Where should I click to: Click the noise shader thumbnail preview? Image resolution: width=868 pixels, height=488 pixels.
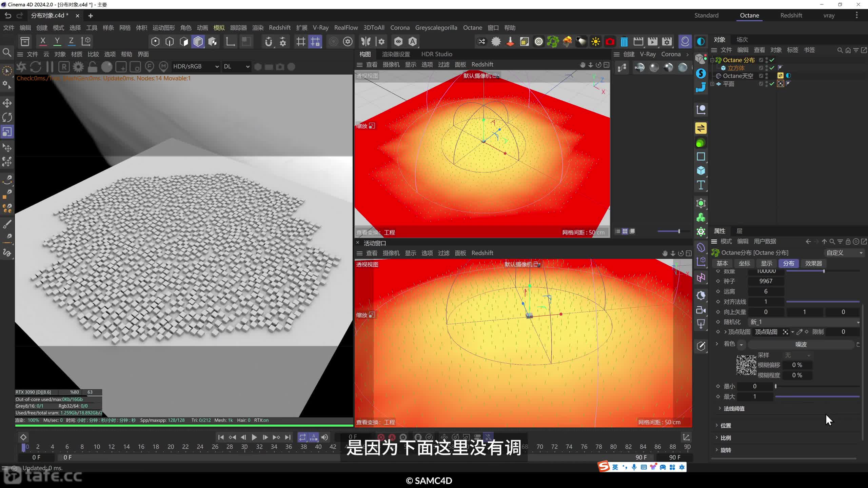tap(746, 365)
